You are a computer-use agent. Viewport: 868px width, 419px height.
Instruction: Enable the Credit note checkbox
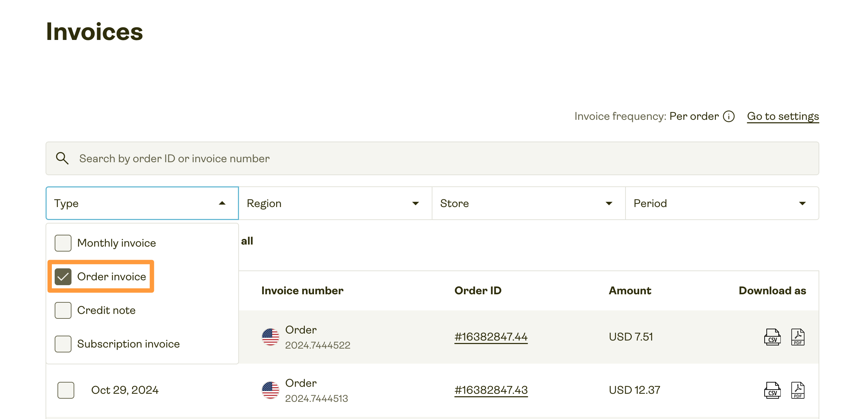pos(63,310)
